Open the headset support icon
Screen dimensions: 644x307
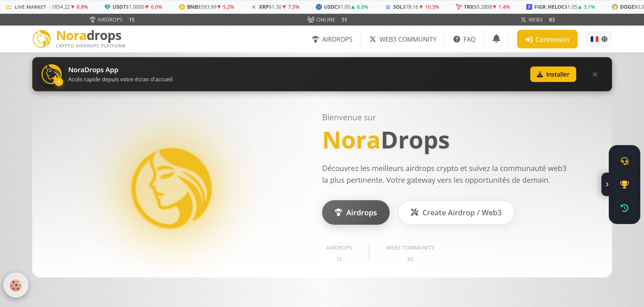click(624, 161)
